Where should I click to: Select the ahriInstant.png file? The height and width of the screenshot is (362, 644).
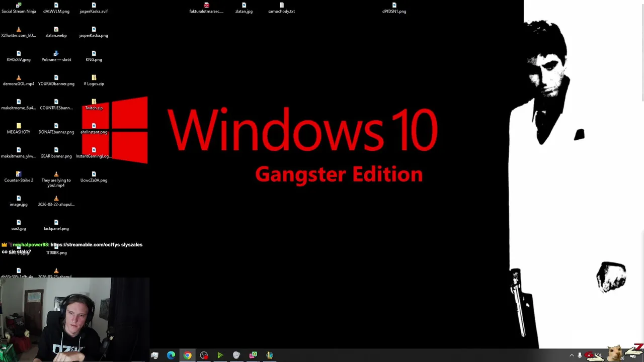click(94, 129)
